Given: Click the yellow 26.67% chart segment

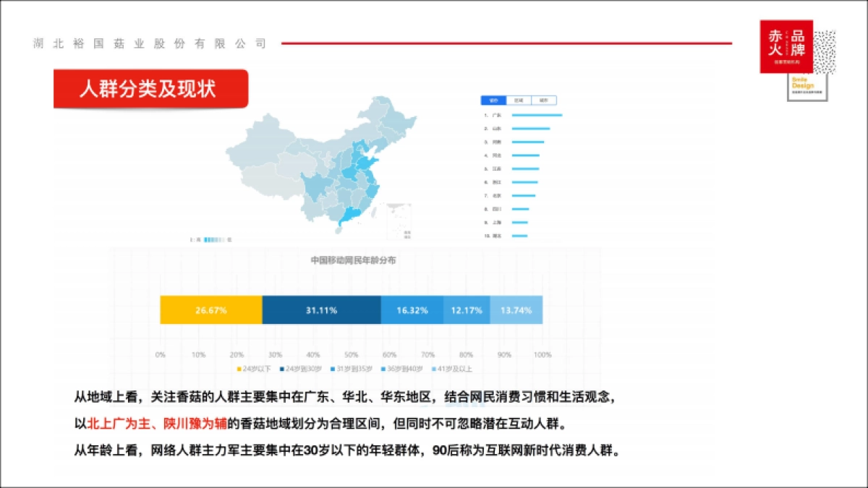Looking at the screenshot, I should click(211, 309).
